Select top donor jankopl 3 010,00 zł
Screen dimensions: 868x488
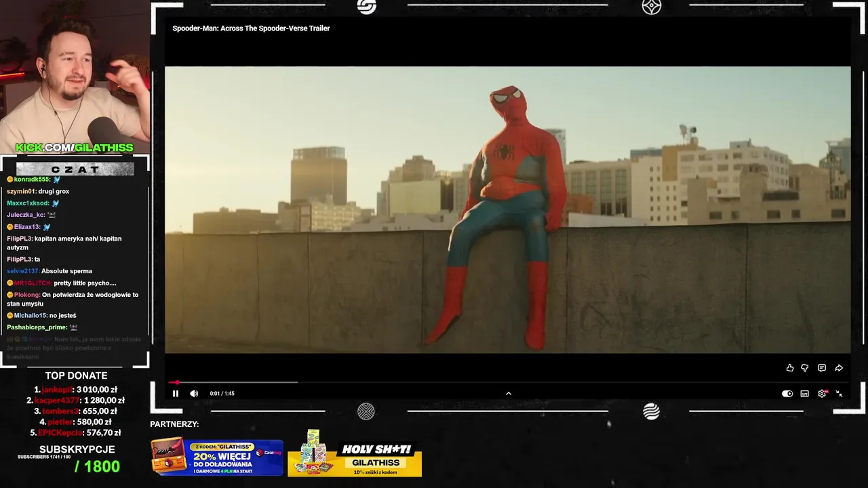click(x=76, y=390)
